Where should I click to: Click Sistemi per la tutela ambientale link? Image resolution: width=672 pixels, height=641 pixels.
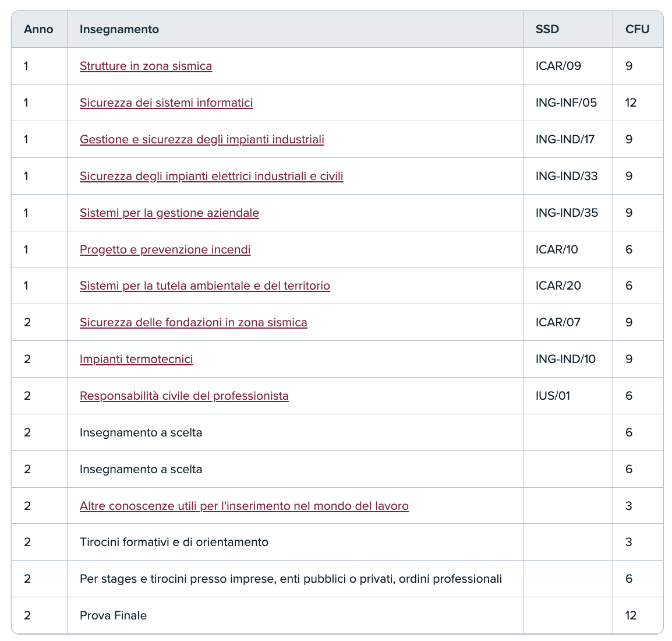click(204, 286)
